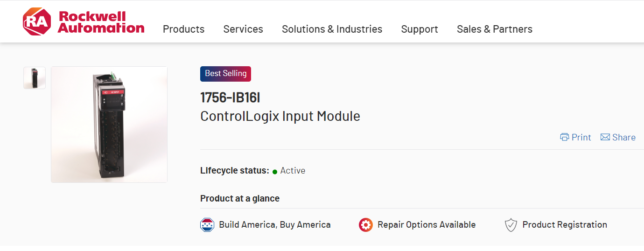Open the Sales & Partners menu
The height and width of the screenshot is (251, 644).
pyautogui.click(x=494, y=29)
